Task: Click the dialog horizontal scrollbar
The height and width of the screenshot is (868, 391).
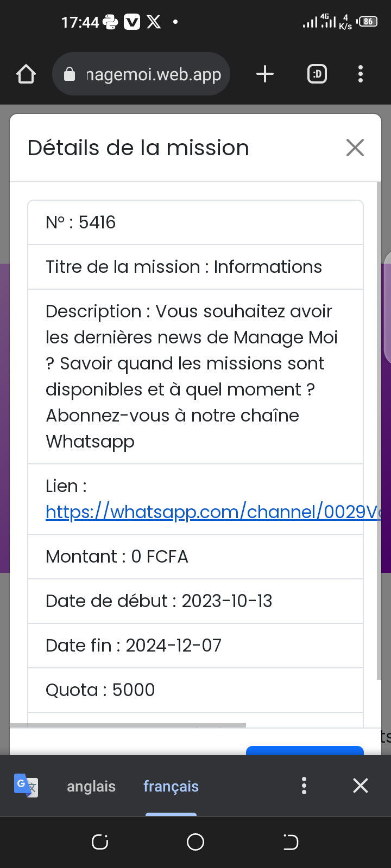Action: click(x=128, y=725)
